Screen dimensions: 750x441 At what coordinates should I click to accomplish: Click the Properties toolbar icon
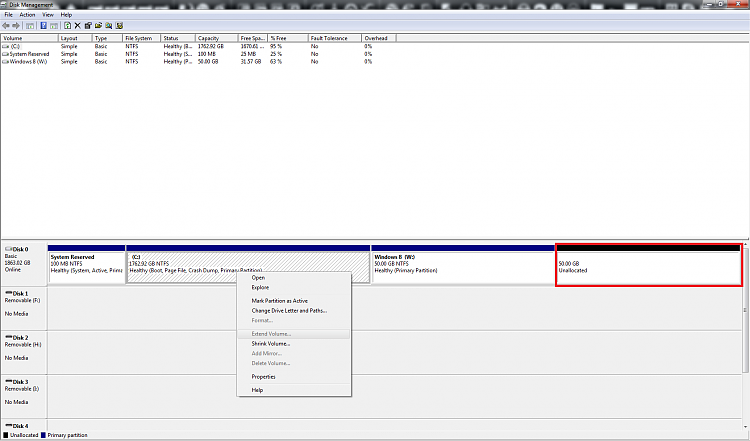coord(88,26)
